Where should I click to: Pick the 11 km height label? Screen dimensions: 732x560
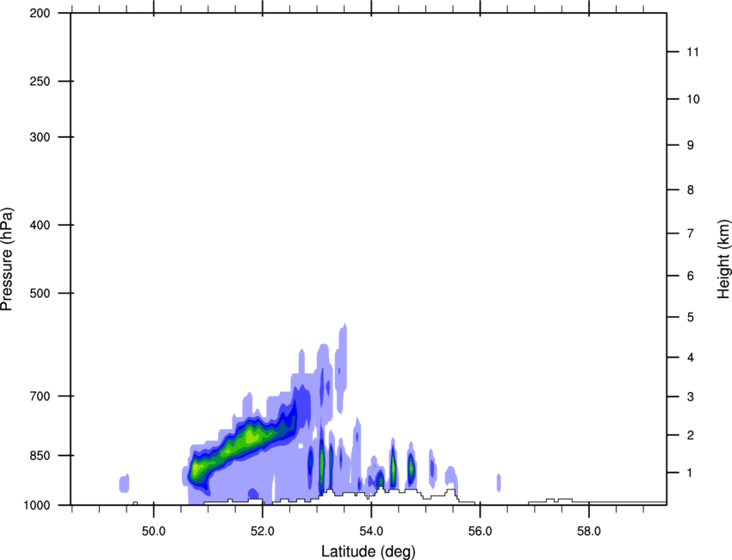click(693, 52)
